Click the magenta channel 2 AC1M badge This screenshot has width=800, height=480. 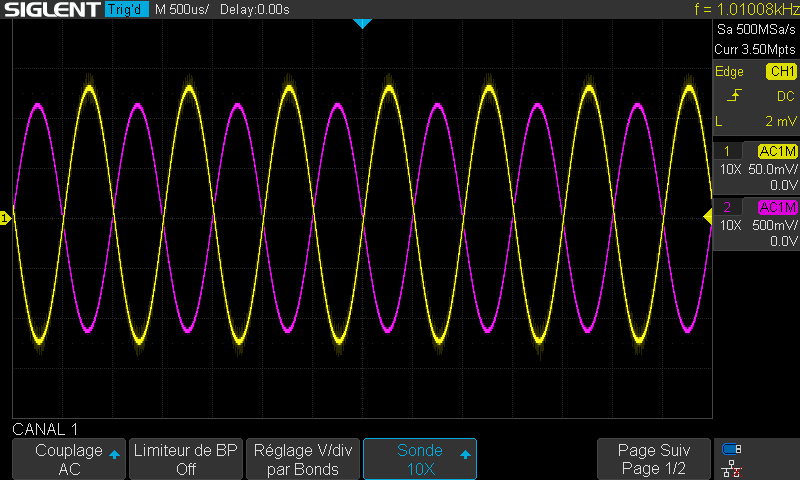pyautogui.click(x=777, y=207)
